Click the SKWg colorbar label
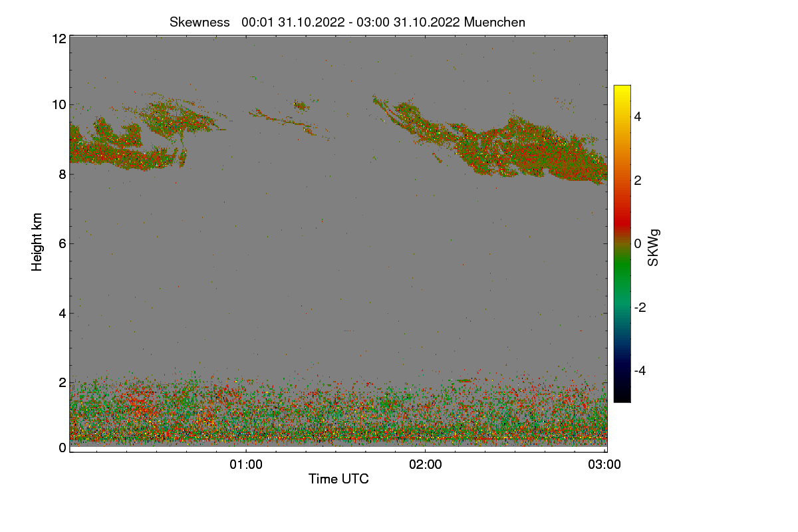Viewport: 798px width, 532px height. point(654,247)
